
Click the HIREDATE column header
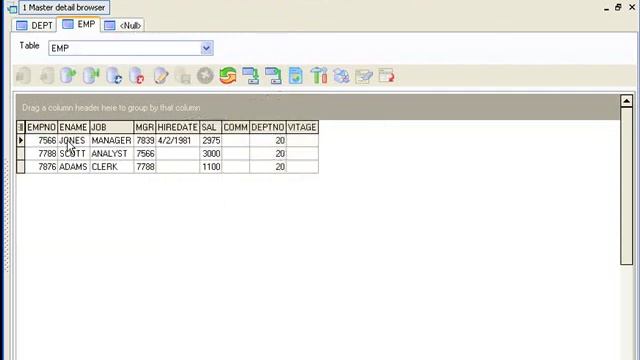click(178, 127)
